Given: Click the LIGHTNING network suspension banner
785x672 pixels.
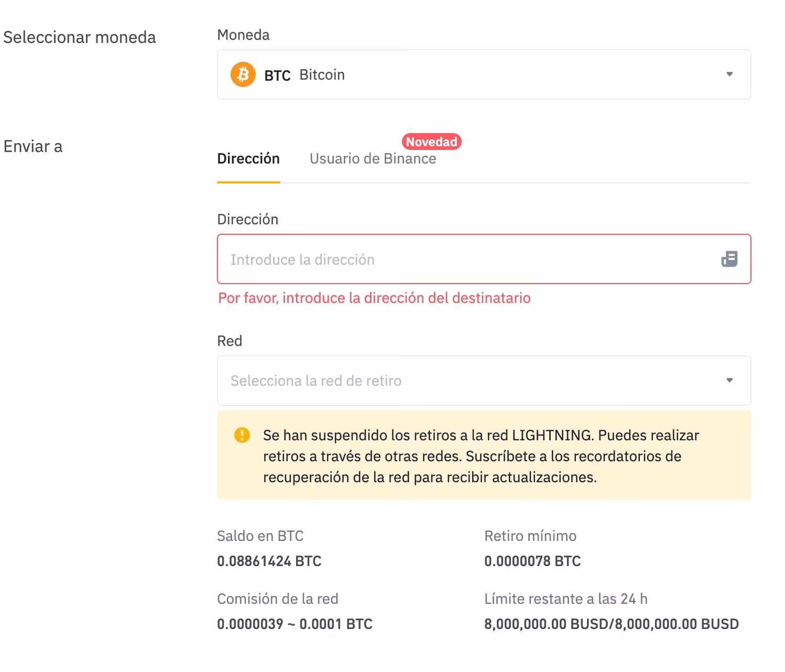Looking at the screenshot, I should (x=484, y=455).
